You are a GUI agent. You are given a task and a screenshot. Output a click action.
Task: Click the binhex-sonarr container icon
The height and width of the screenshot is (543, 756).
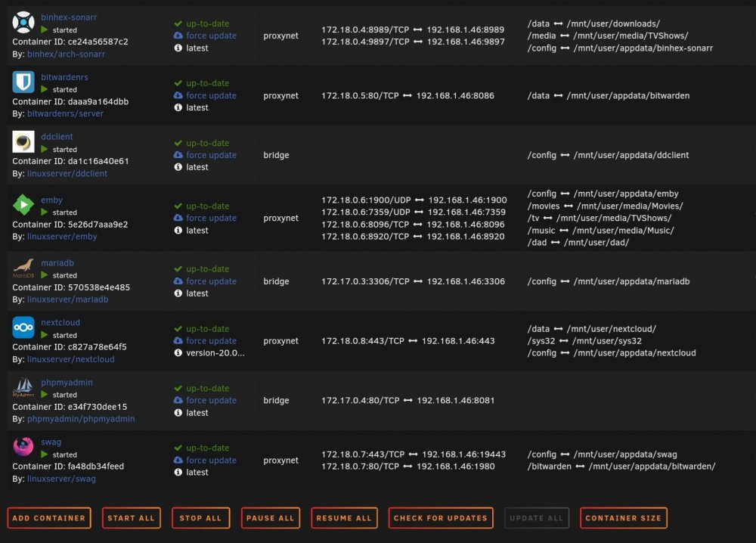pyautogui.click(x=23, y=22)
